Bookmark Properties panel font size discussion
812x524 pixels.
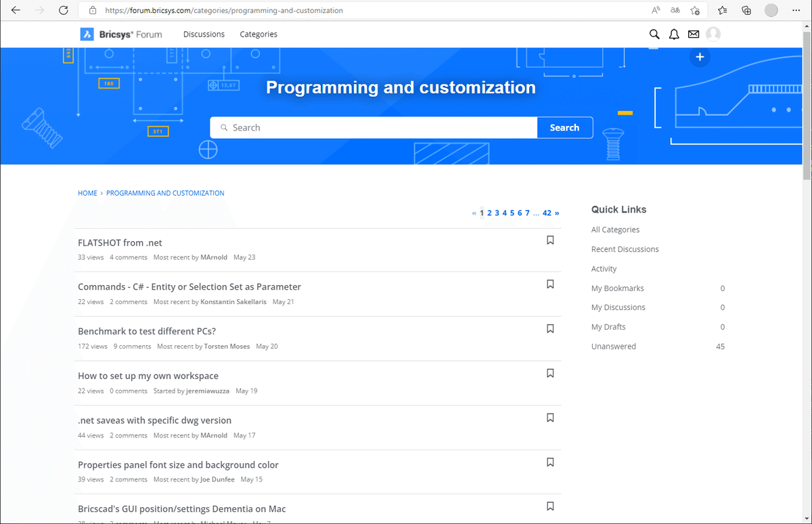[x=550, y=462]
